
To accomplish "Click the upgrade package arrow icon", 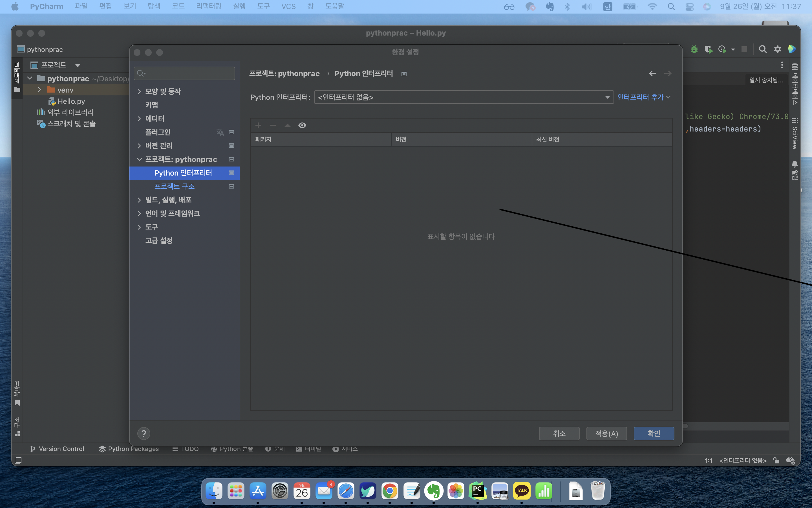I will 288,125.
